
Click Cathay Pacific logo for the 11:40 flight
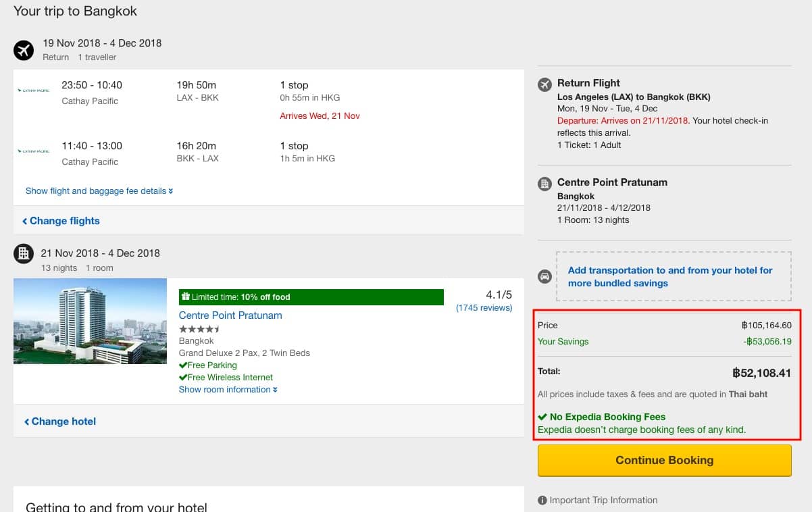34,151
